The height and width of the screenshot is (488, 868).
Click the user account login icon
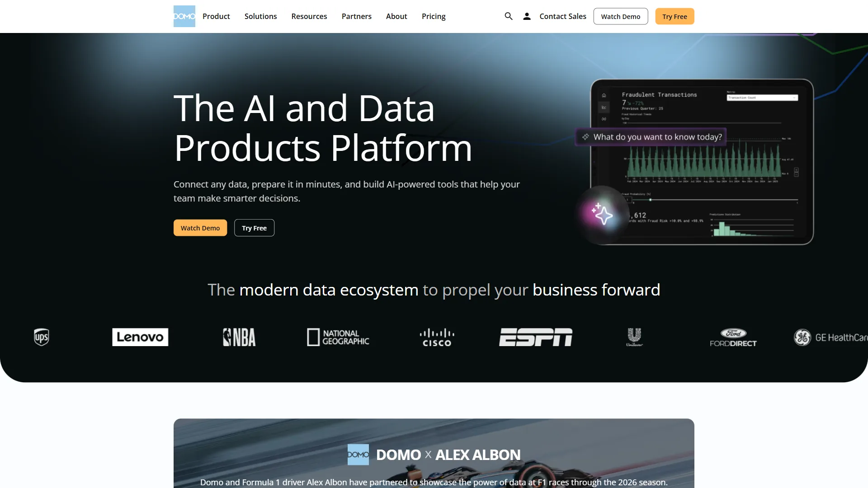pos(527,16)
